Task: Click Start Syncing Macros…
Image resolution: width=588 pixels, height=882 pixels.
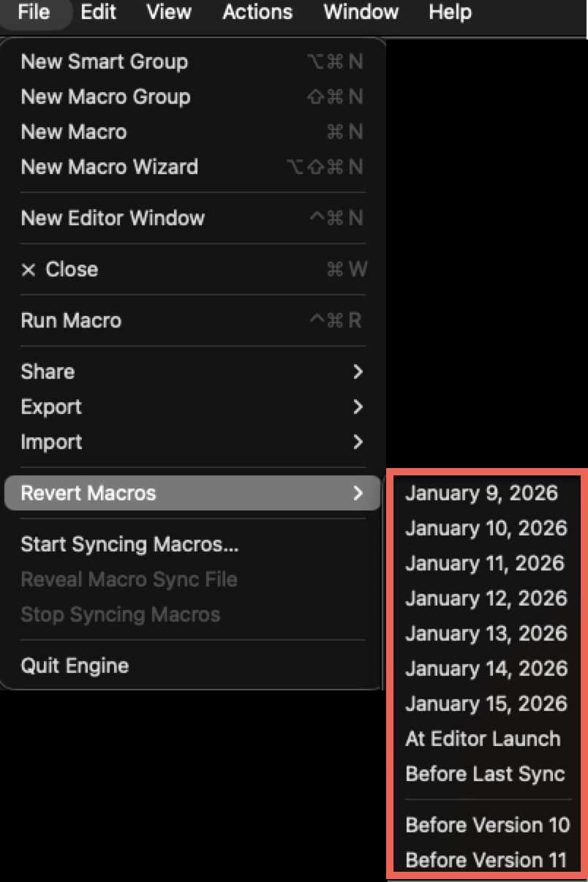Action: pyautogui.click(x=129, y=544)
